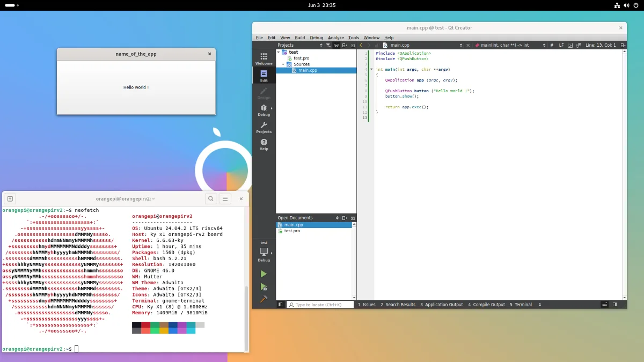644x362 pixels.
Task: Switch to Edit mode in sidebar
Action: [264, 76]
